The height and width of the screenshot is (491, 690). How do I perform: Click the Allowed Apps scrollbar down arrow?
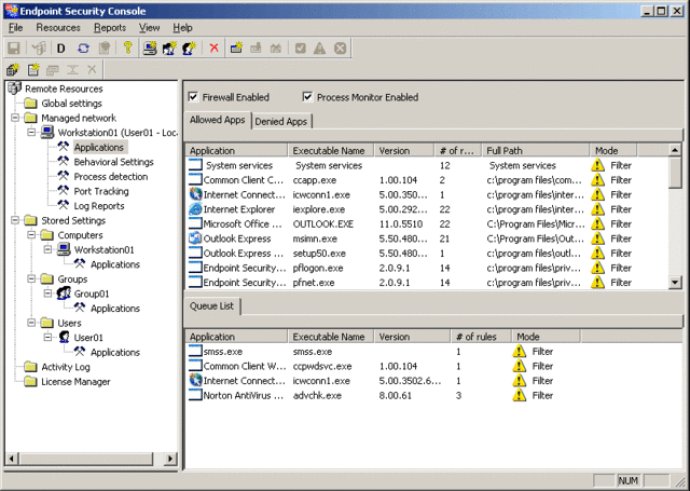tap(675, 282)
